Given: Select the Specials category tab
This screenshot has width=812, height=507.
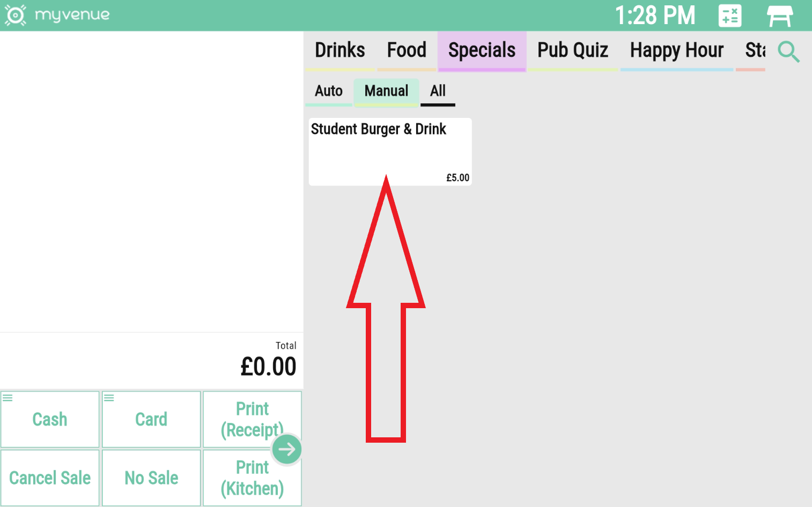Looking at the screenshot, I should coord(482,50).
